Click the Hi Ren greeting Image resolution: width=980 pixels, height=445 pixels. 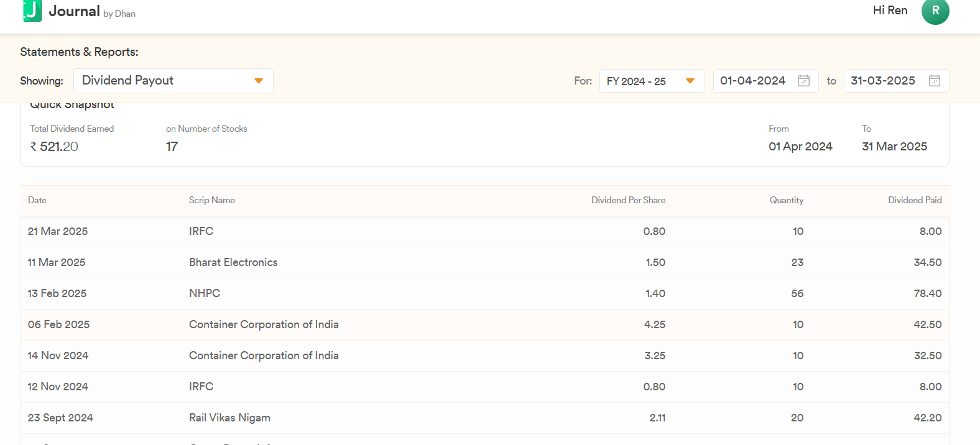[890, 11]
